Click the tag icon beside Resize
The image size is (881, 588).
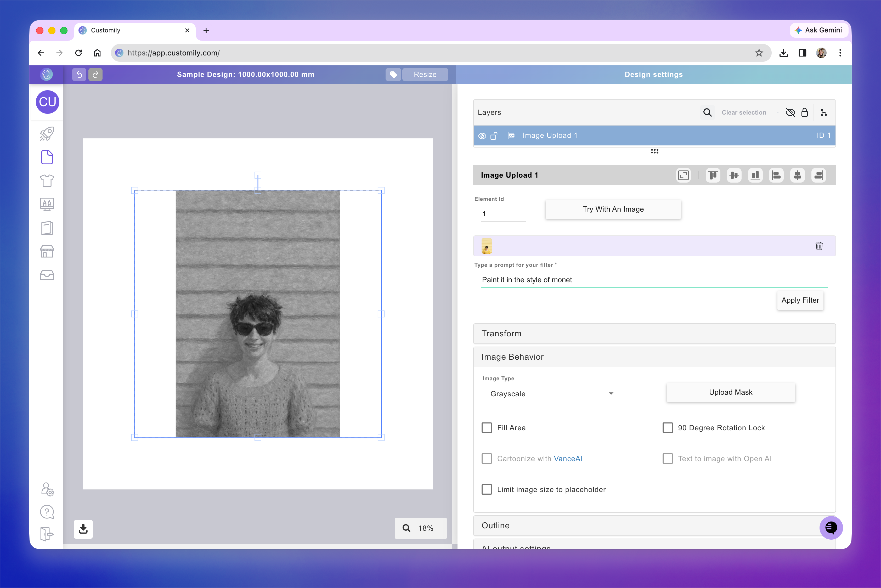(x=393, y=74)
